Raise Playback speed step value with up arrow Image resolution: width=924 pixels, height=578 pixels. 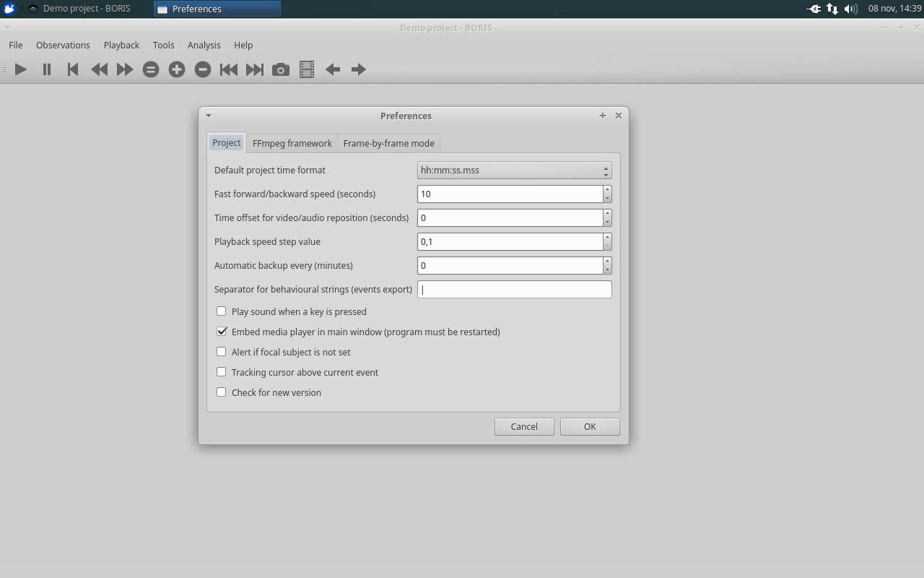tap(608, 238)
